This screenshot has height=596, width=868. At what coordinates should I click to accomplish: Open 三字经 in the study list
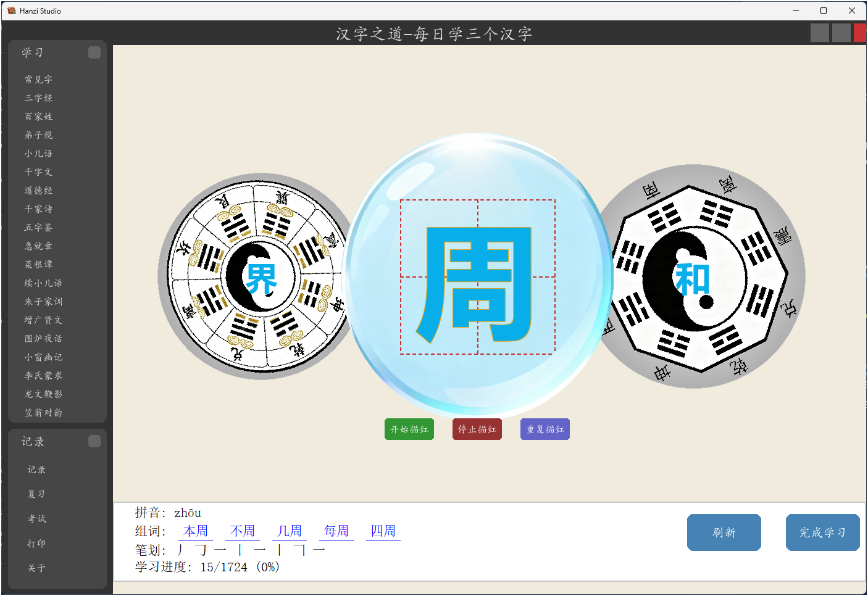(x=38, y=98)
